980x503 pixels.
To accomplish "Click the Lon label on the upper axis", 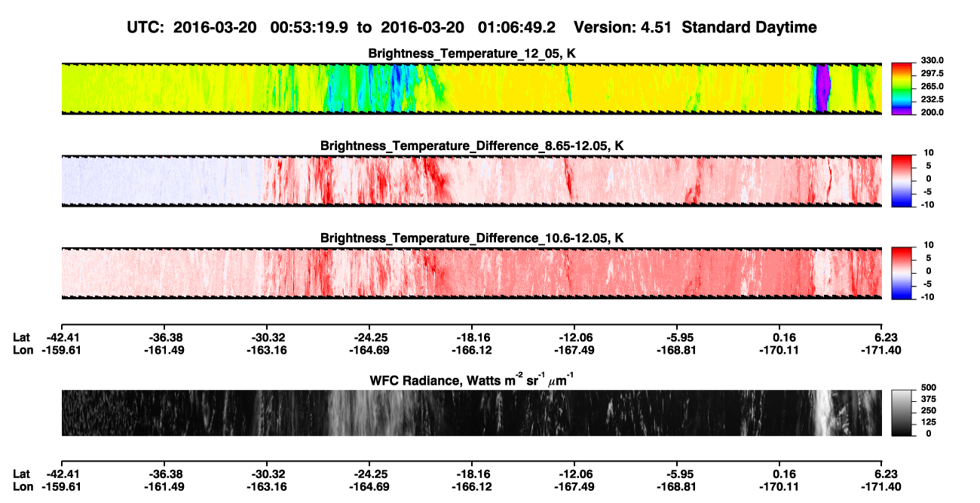I will [23, 350].
